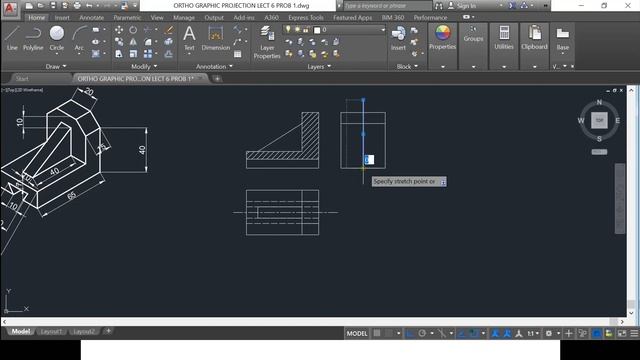Insert a Table from Annotation panel
Screen dimensions: 640x360
tap(238, 54)
